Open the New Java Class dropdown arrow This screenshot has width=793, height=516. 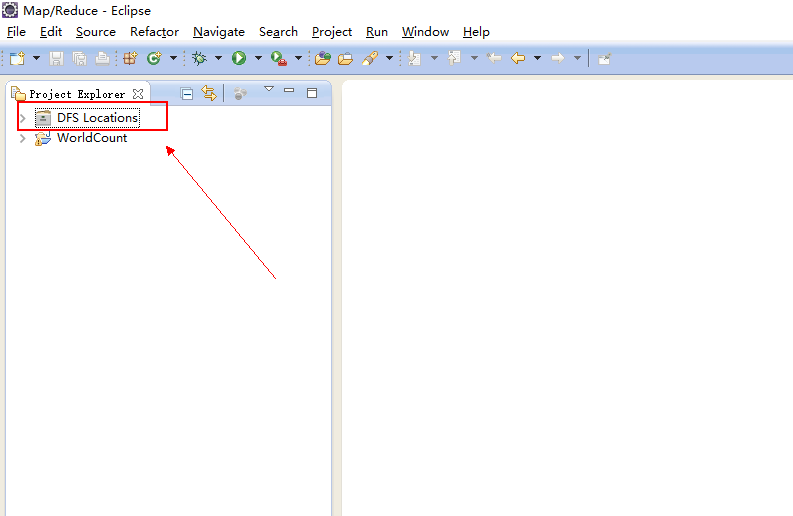click(173, 58)
